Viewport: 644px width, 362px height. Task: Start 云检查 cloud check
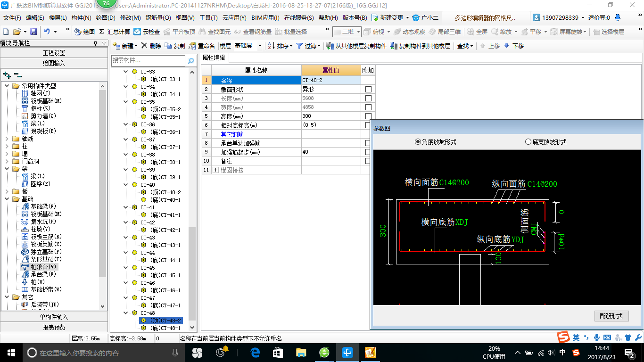147,32
